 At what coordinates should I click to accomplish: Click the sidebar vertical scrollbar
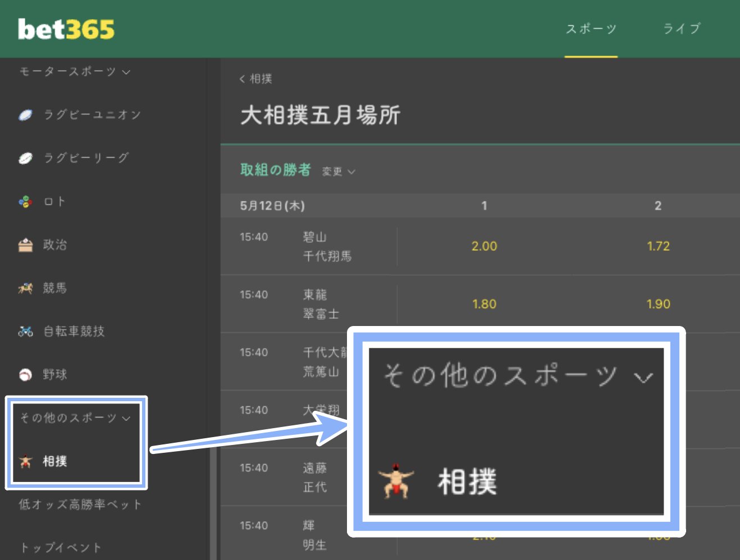coord(213,504)
